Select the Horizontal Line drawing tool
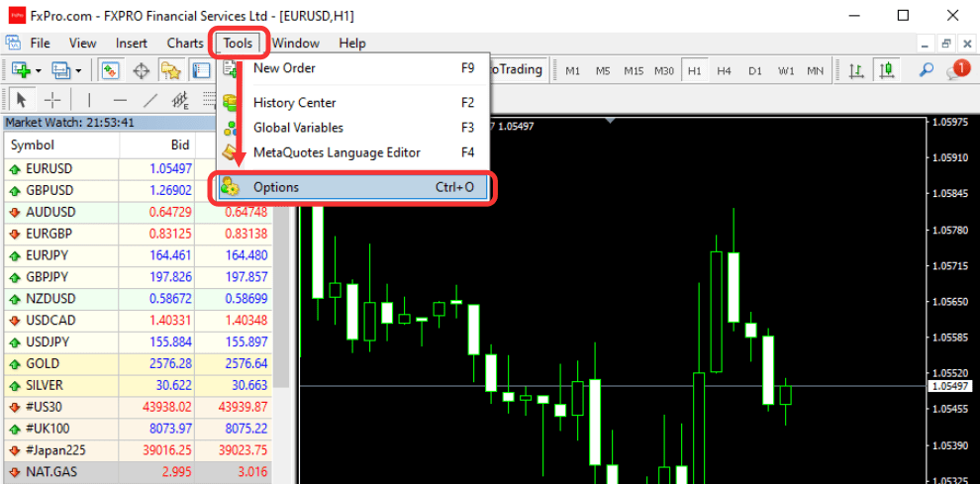The image size is (980, 484). pyautogui.click(x=120, y=99)
